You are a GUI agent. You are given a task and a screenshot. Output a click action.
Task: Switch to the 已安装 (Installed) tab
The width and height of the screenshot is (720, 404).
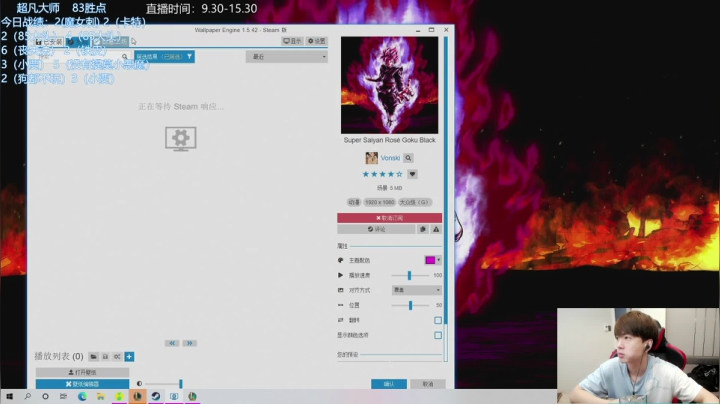pos(49,42)
